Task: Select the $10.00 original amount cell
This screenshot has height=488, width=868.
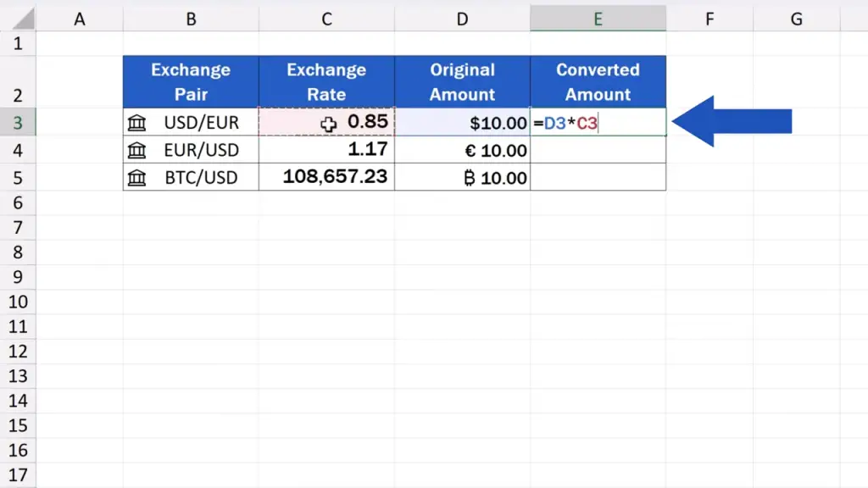Action: (462, 123)
